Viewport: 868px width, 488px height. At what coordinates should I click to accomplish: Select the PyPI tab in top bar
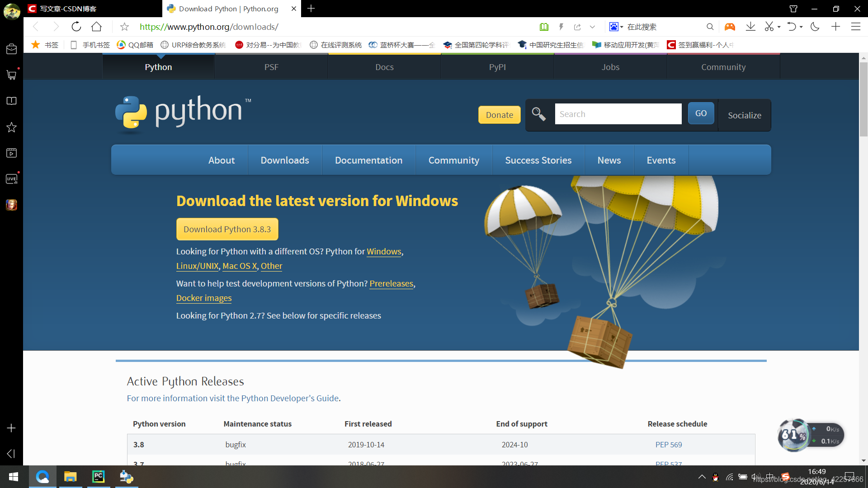pyautogui.click(x=497, y=67)
